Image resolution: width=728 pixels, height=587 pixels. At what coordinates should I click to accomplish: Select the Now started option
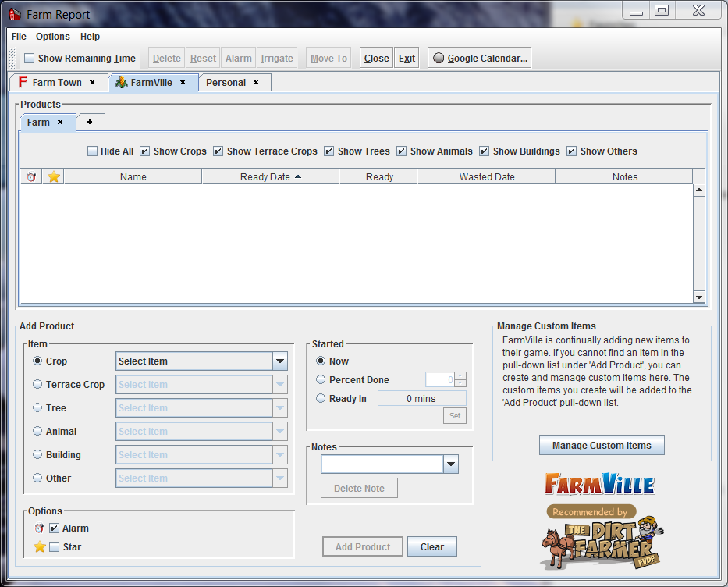321,361
